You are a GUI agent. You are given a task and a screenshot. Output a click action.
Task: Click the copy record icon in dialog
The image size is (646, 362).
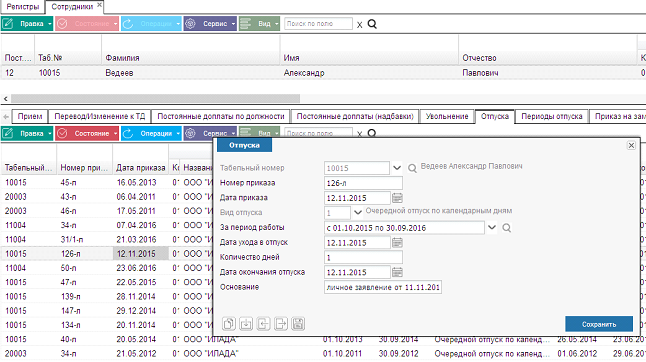point(229,324)
